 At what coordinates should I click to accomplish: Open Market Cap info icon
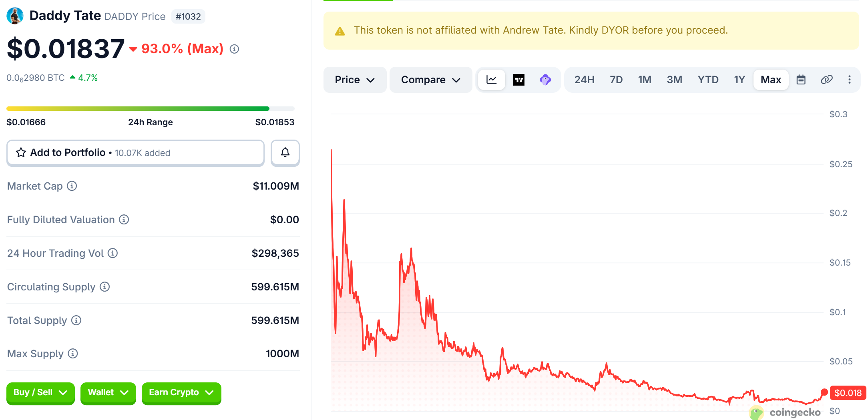(72, 186)
